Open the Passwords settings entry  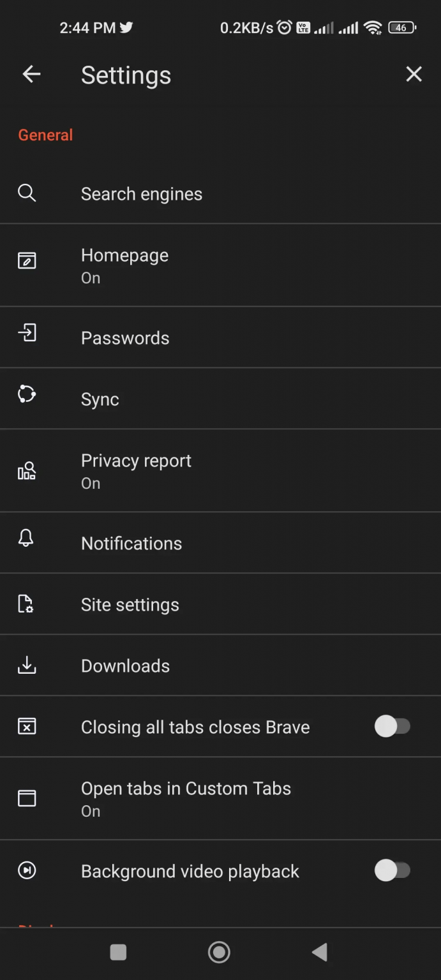tap(125, 338)
